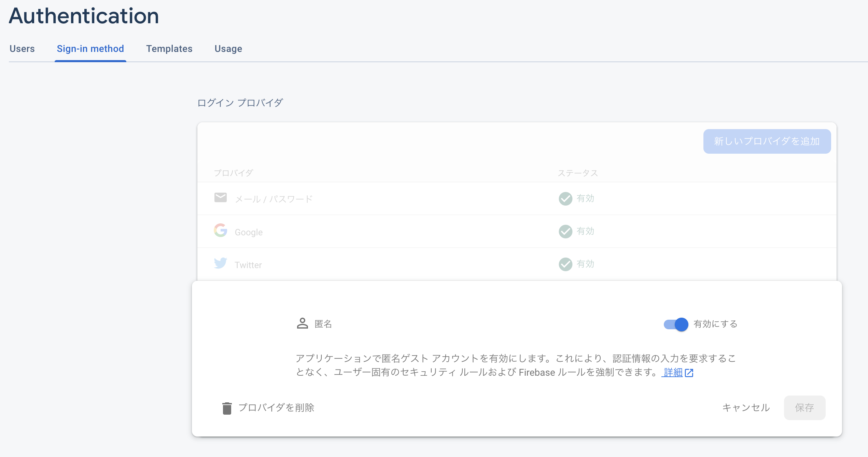The height and width of the screenshot is (457, 868).
Task: Open the Templates tab
Action: [x=169, y=49]
